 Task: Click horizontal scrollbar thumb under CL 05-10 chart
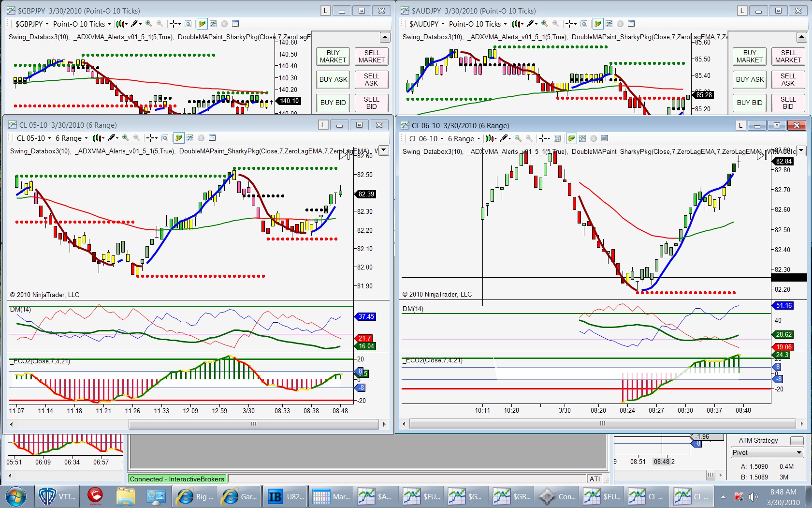(253, 424)
